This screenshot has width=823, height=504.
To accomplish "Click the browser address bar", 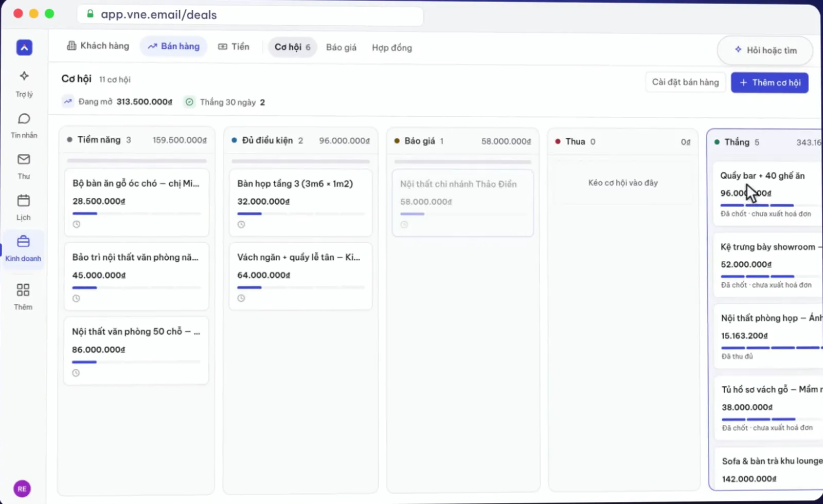I will coord(250,14).
